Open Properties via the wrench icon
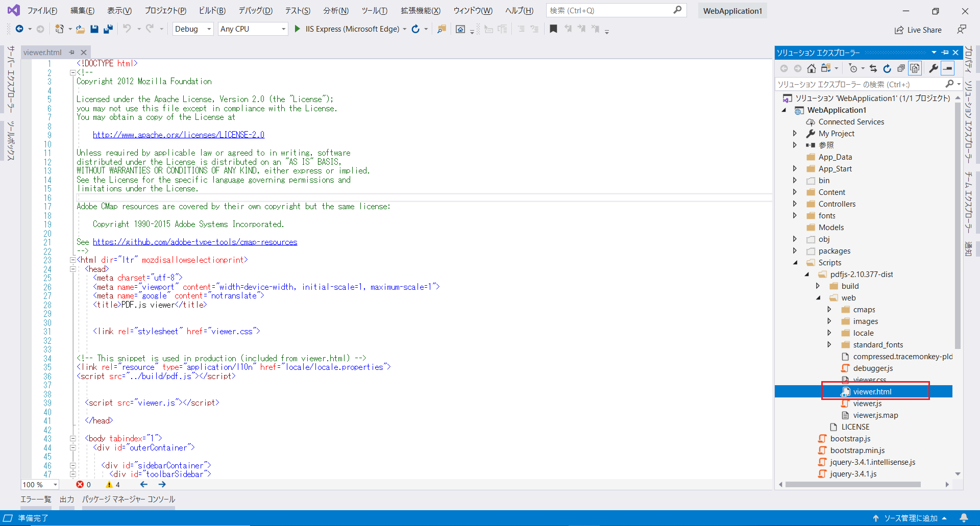The height and width of the screenshot is (526, 980). 934,68
